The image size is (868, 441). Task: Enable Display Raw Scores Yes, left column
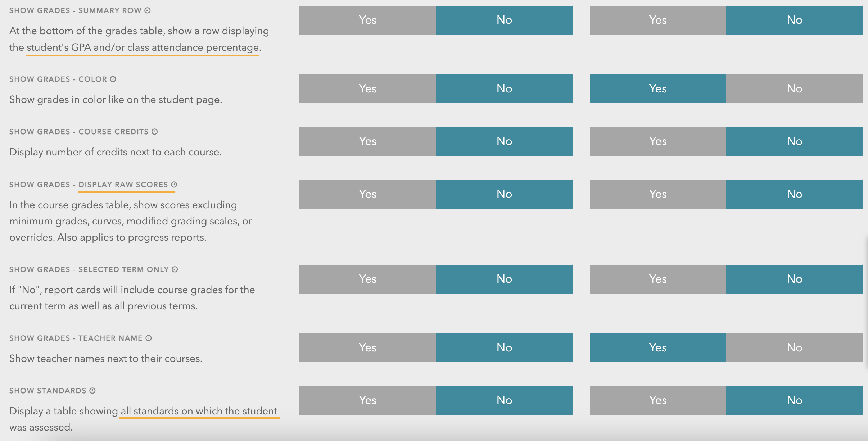tap(367, 194)
